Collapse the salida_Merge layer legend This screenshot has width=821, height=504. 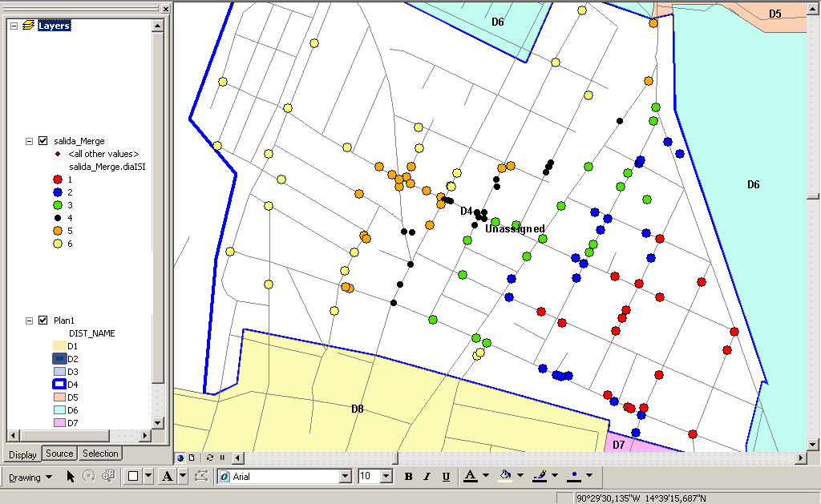[30, 141]
